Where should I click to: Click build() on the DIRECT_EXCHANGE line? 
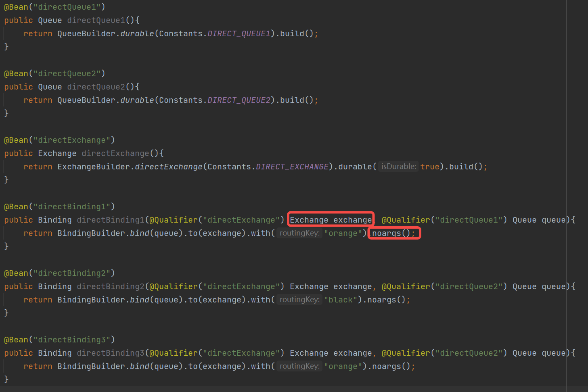(466, 167)
